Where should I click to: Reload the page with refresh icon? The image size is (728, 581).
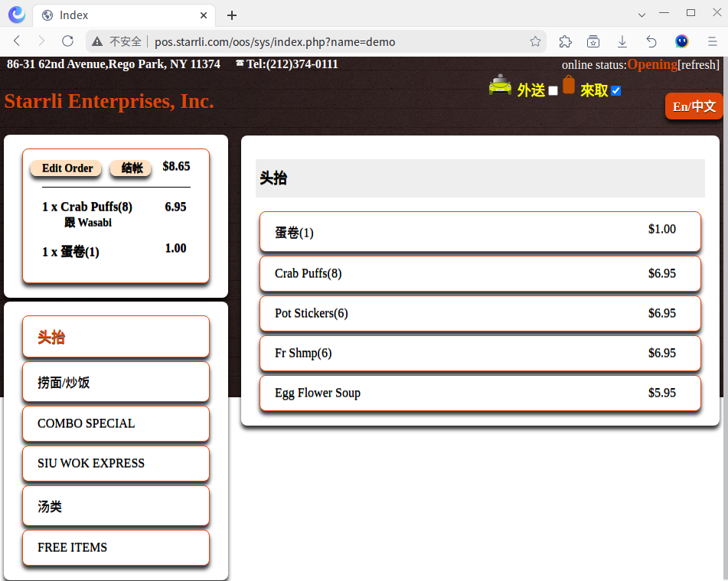(x=67, y=41)
